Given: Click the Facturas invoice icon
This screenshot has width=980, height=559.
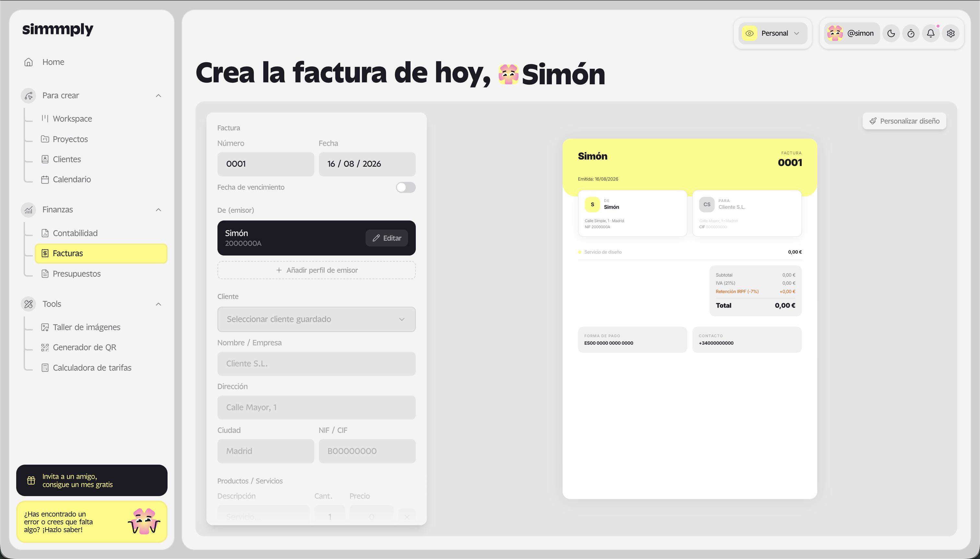Looking at the screenshot, I should tap(45, 253).
